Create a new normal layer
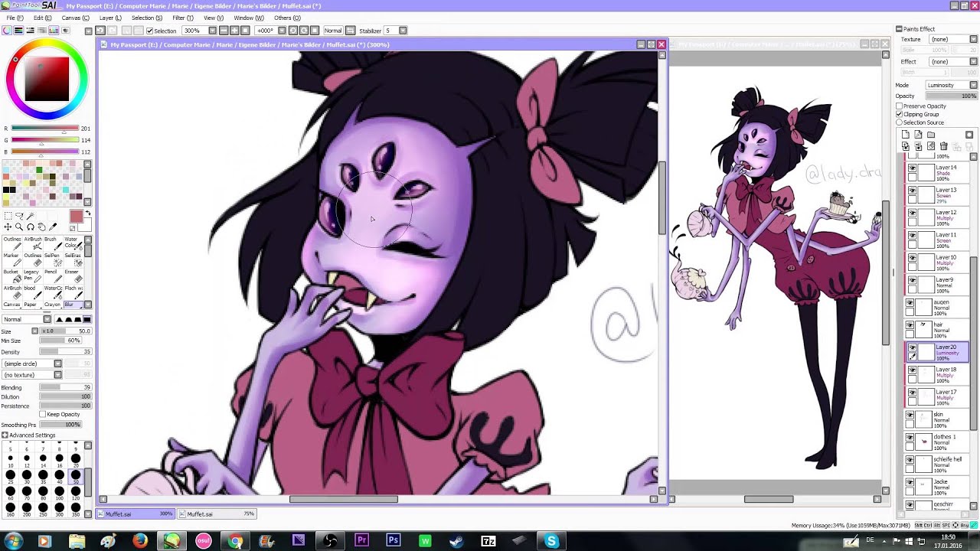Image resolution: width=980 pixels, height=551 pixels. coord(905,135)
